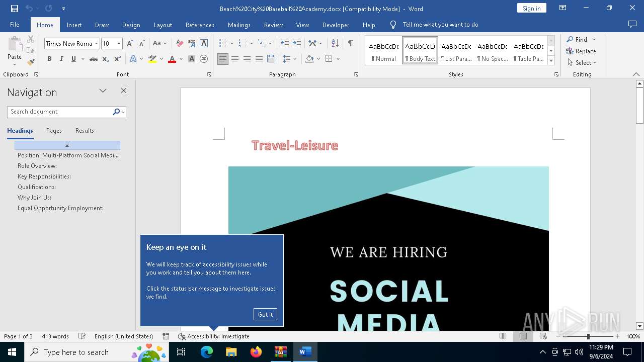Toggle left text alignment
The height and width of the screenshot is (362, 644).
(223, 59)
